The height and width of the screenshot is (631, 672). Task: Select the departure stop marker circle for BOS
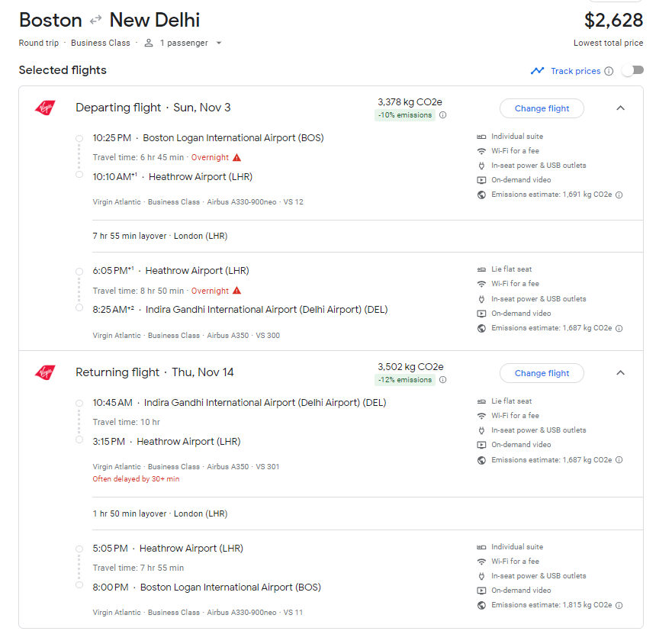(79, 137)
